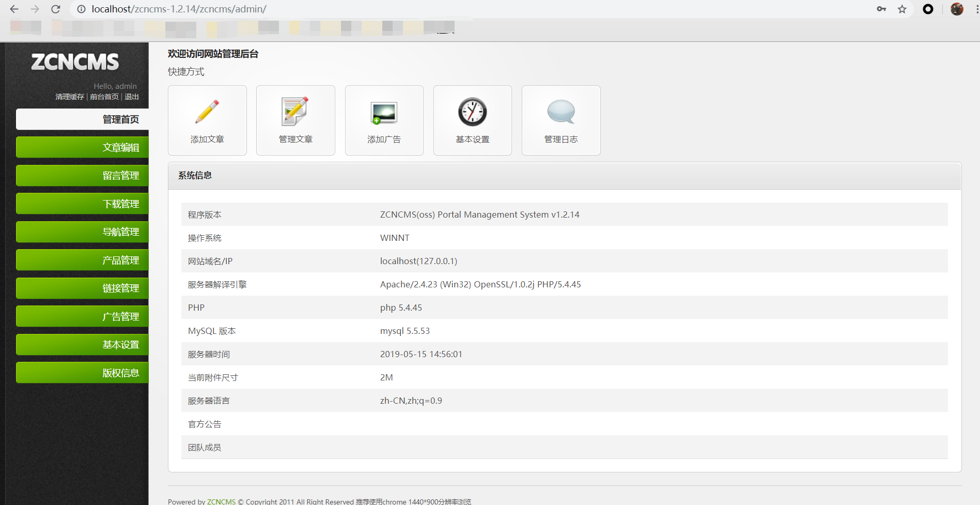Open 下载管理 sidebar item
Viewport: 980px width, 505px height.
[83, 204]
